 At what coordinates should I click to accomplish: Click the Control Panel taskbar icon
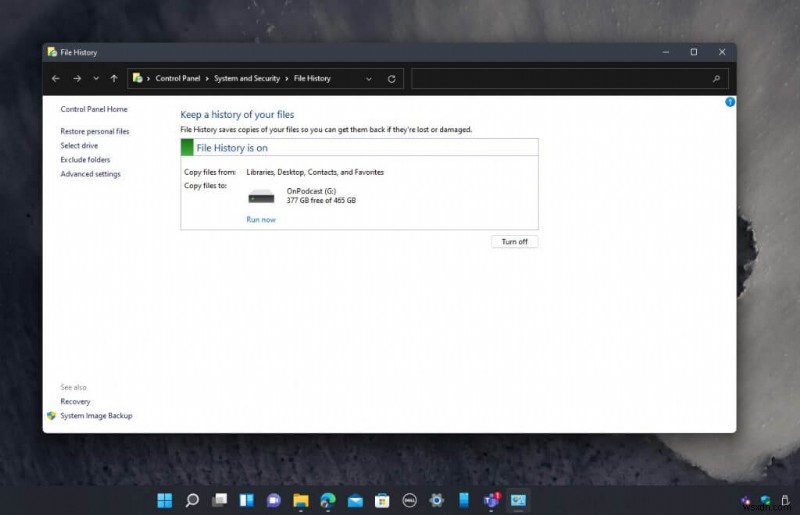(x=518, y=501)
